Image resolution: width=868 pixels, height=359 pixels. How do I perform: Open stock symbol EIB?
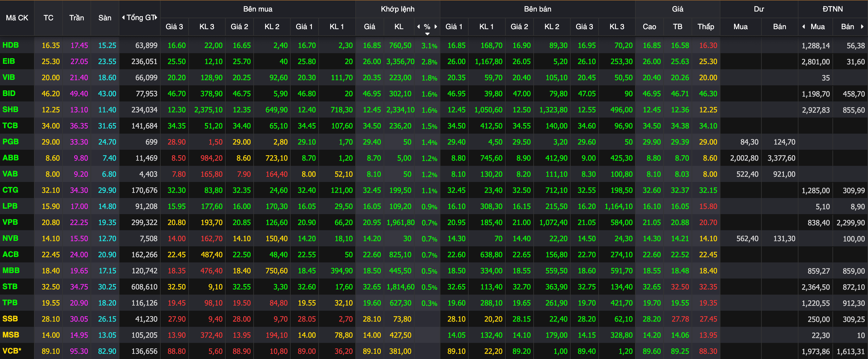(9, 61)
